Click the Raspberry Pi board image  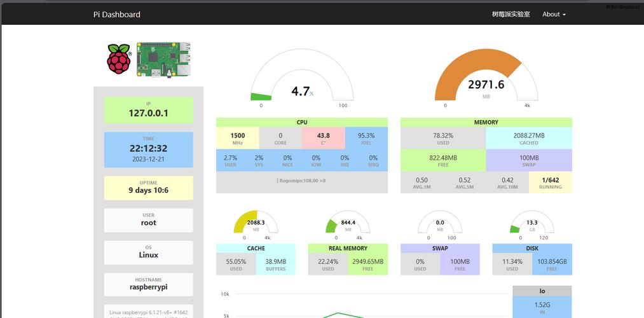164,59
